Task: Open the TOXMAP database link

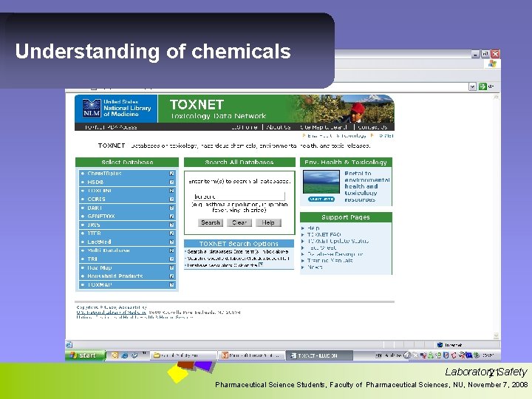Action: (x=100, y=285)
